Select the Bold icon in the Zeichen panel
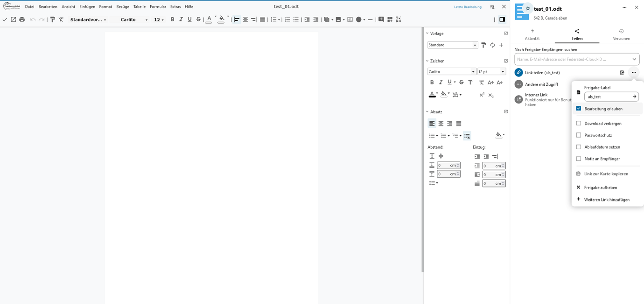The height and width of the screenshot is (304, 644). point(432,82)
